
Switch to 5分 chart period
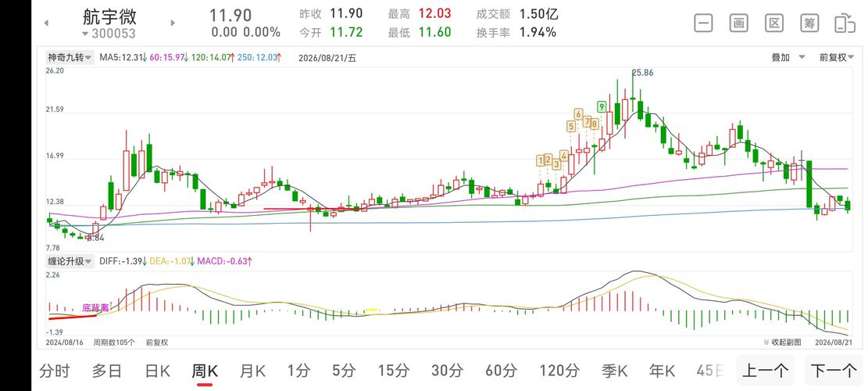point(344,371)
